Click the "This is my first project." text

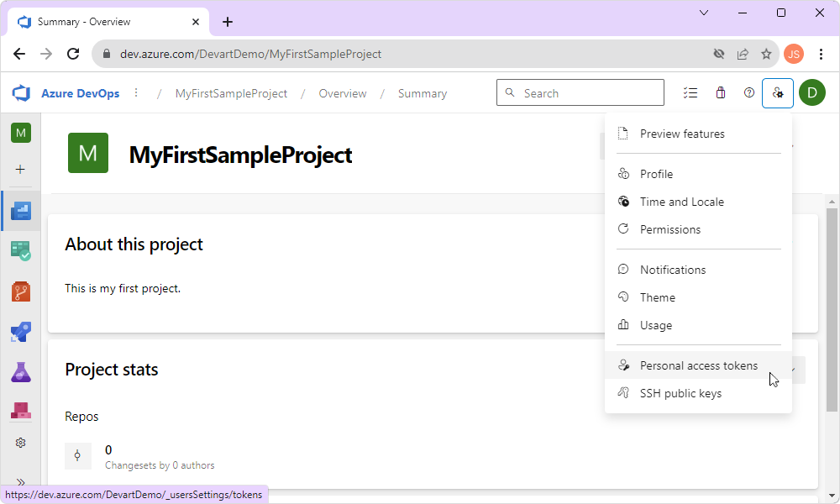point(123,288)
